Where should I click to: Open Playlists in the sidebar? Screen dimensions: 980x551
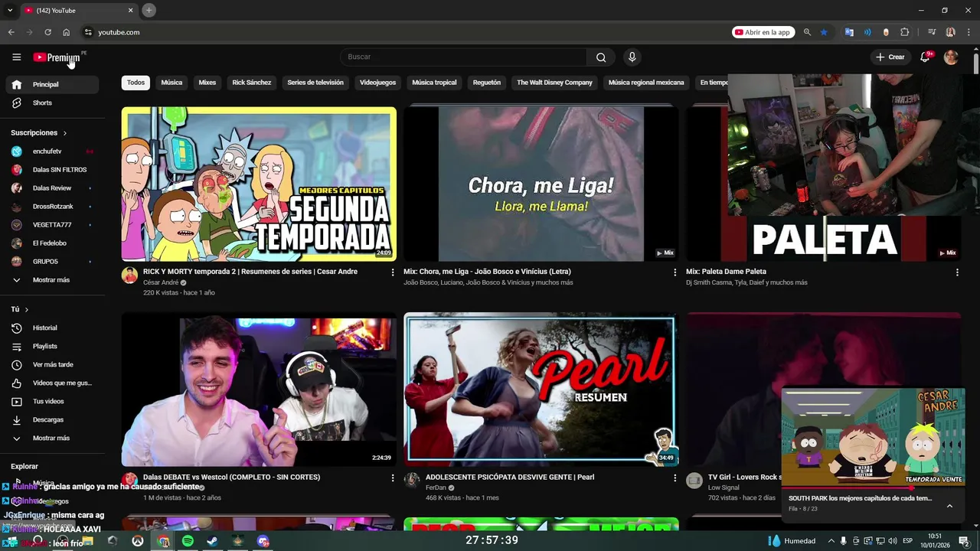[52, 346]
